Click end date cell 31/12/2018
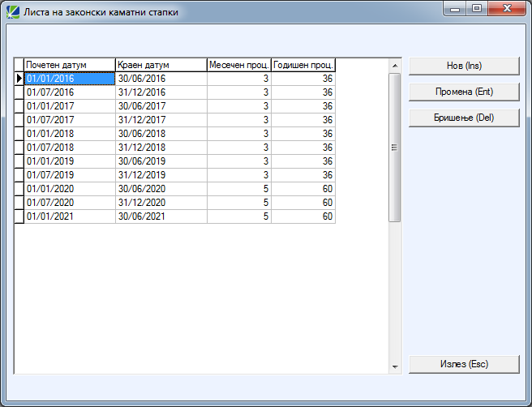The image size is (532, 407). [161, 148]
